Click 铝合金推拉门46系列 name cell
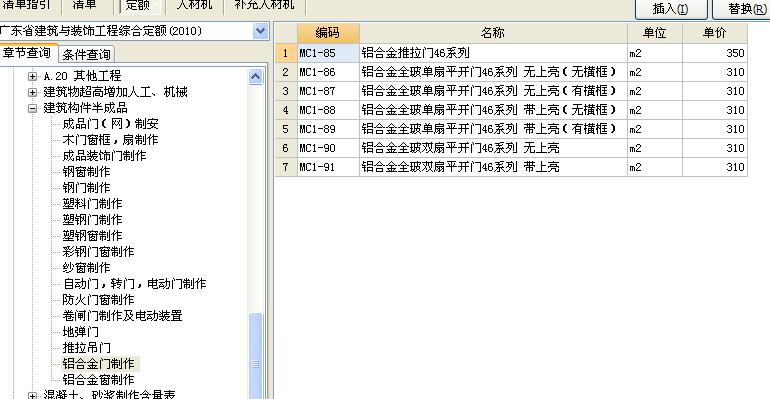770x399 pixels. click(493, 53)
